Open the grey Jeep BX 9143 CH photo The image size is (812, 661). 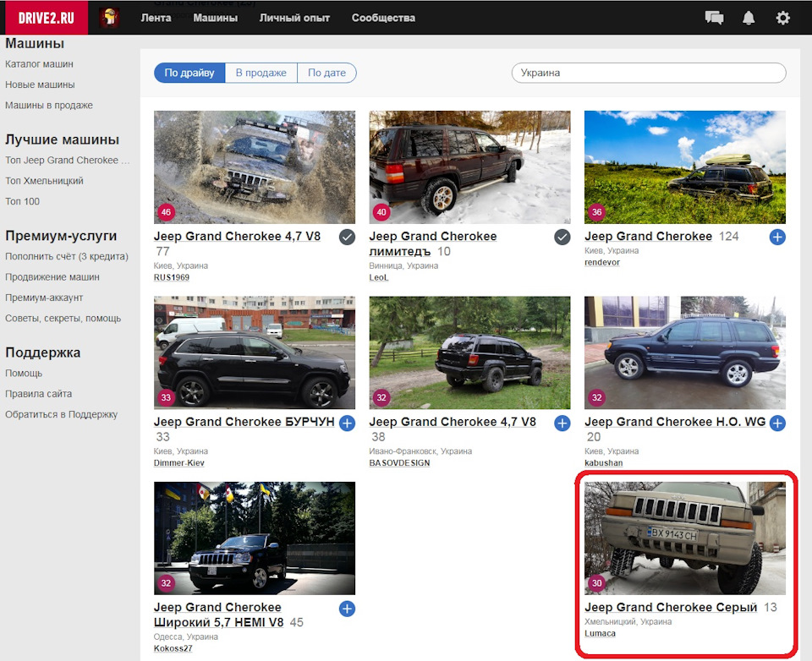[x=684, y=538]
